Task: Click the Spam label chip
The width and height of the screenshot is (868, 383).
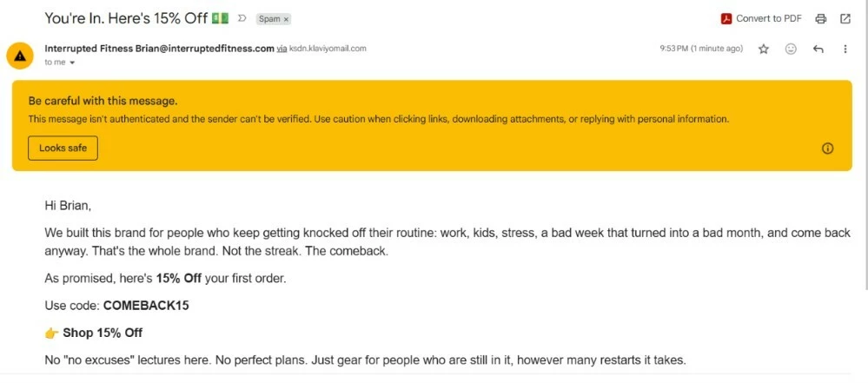Action: point(269,19)
